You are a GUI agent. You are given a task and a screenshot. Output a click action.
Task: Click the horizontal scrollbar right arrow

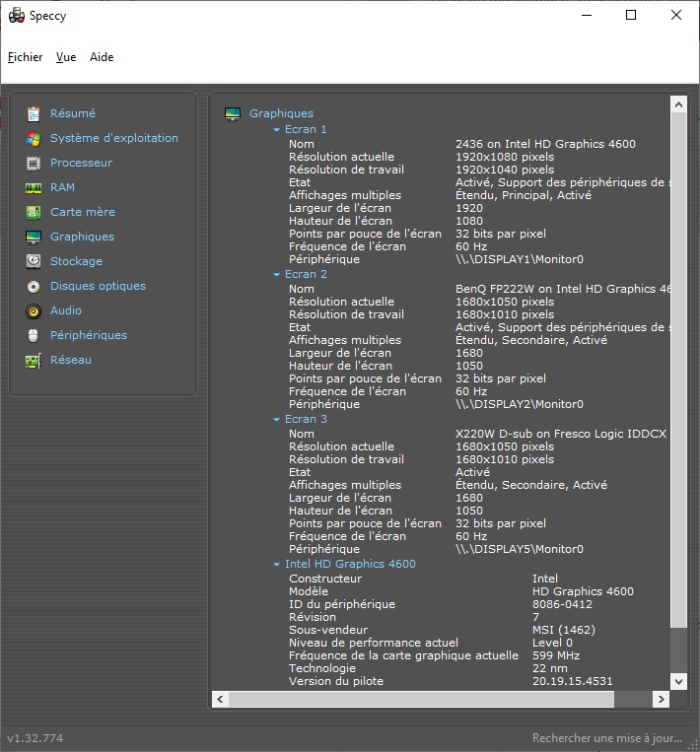click(x=661, y=699)
